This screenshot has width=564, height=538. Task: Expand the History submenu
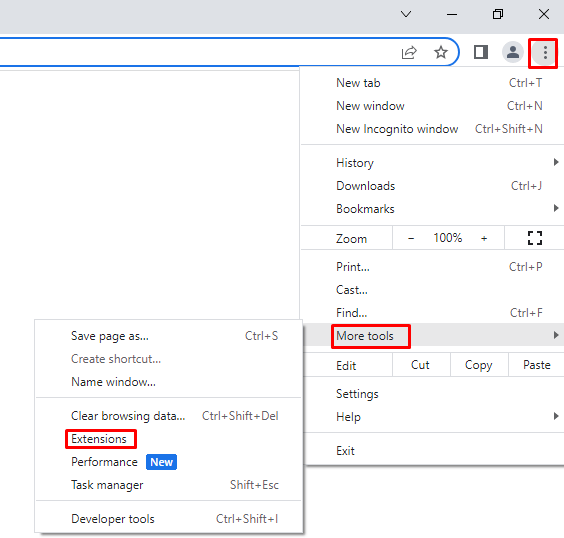pyautogui.click(x=432, y=163)
